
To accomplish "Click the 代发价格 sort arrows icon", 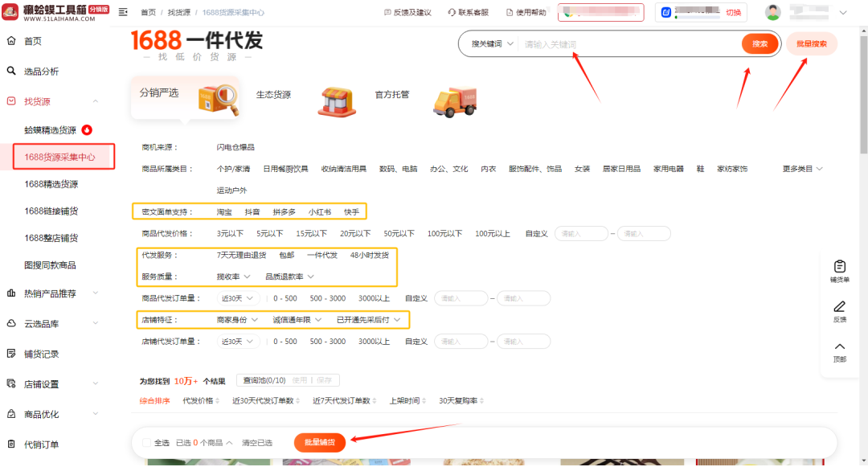I will pos(218,400).
